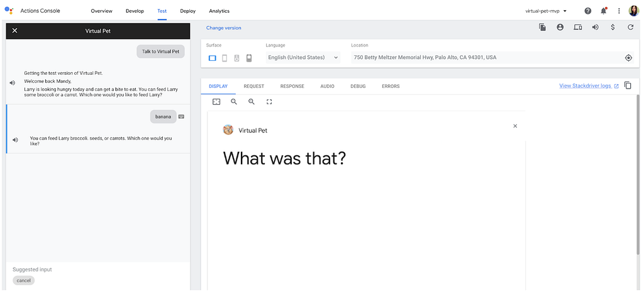The image size is (644, 294).
Task: Switch to the RESPONSE tab
Action: pos(292,87)
